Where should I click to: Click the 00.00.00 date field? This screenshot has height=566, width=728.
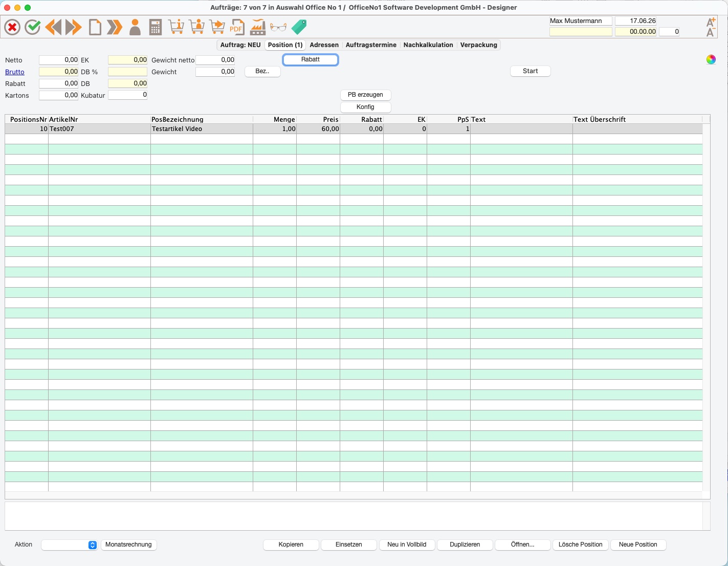tap(636, 32)
